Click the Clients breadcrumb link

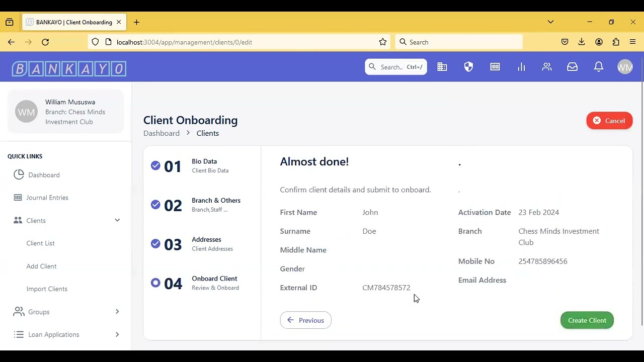coord(208,133)
